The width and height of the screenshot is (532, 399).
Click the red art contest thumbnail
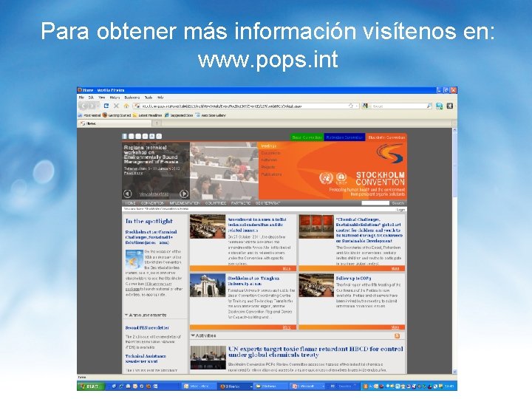coord(316,227)
